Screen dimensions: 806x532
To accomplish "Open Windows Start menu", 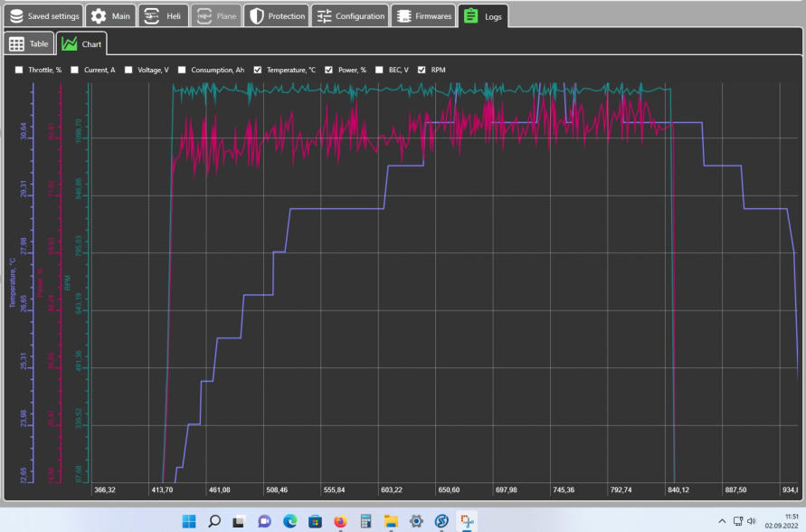I will point(189,521).
